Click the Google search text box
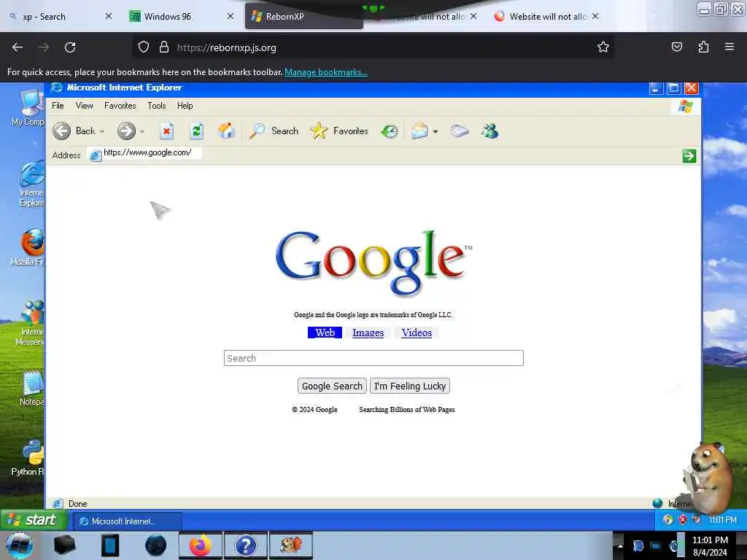Image resolution: width=747 pixels, height=560 pixels. [373, 358]
